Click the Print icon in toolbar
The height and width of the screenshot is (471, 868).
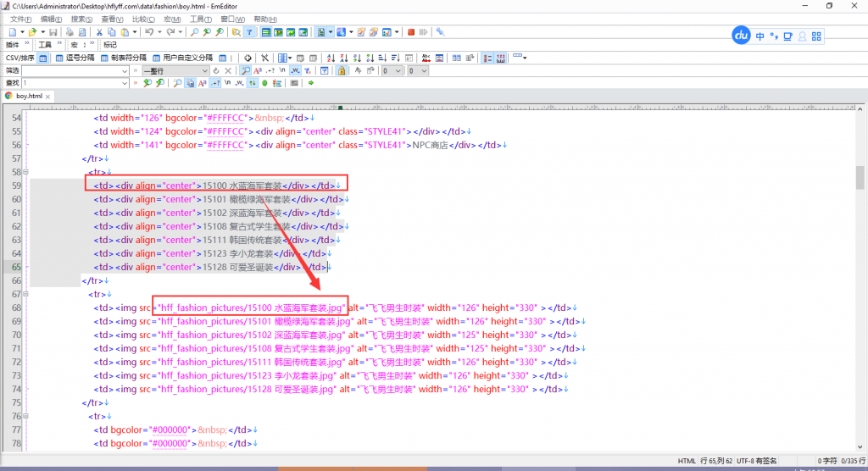pos(70,32)
